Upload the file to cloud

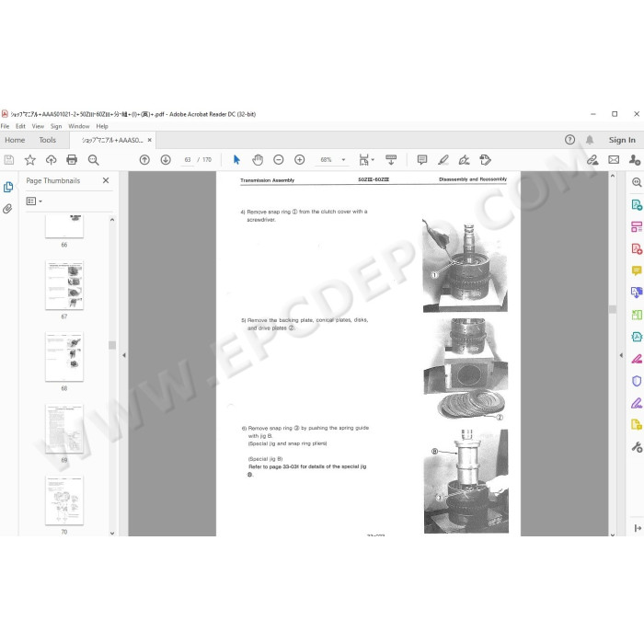pyautogui.click(x=51, y=160)
